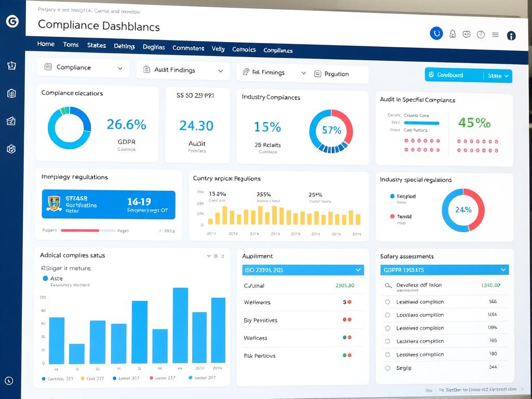
Task: Switch to the Home tab
Action: [x=46, y=45]
